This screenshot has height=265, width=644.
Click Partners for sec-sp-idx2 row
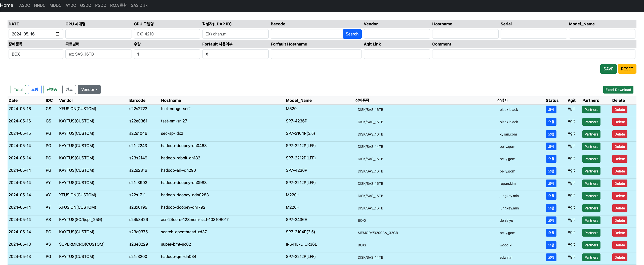(591, 134)
